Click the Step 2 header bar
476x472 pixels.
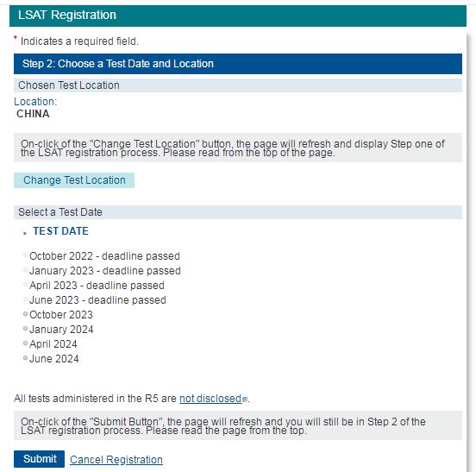click(x=238, y=64)
